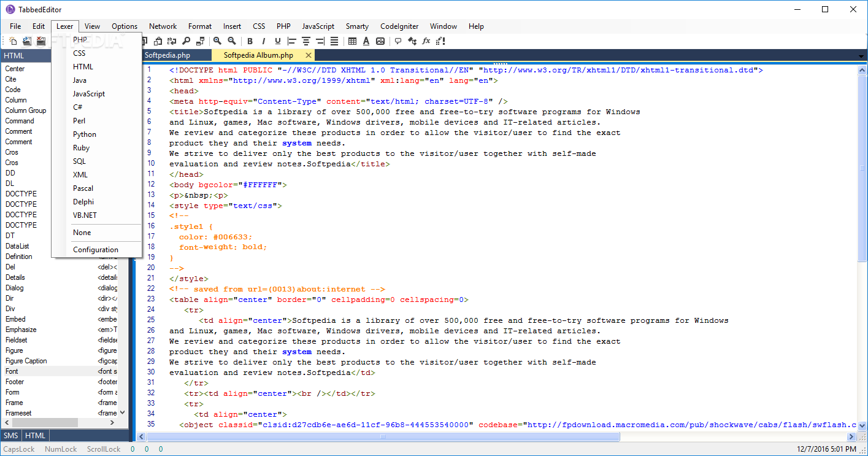
Task: Click the Find binoculars toolbar icon
Action: click(x=186, y=41)
